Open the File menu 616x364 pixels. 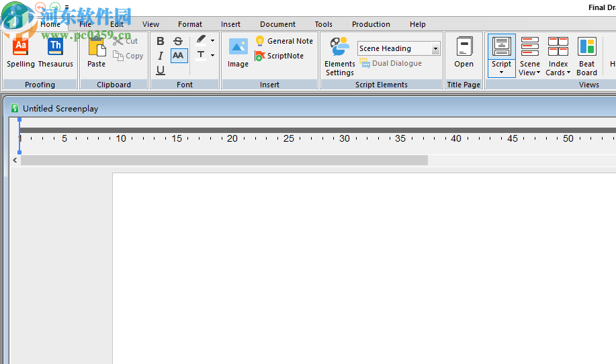point(85,24)
